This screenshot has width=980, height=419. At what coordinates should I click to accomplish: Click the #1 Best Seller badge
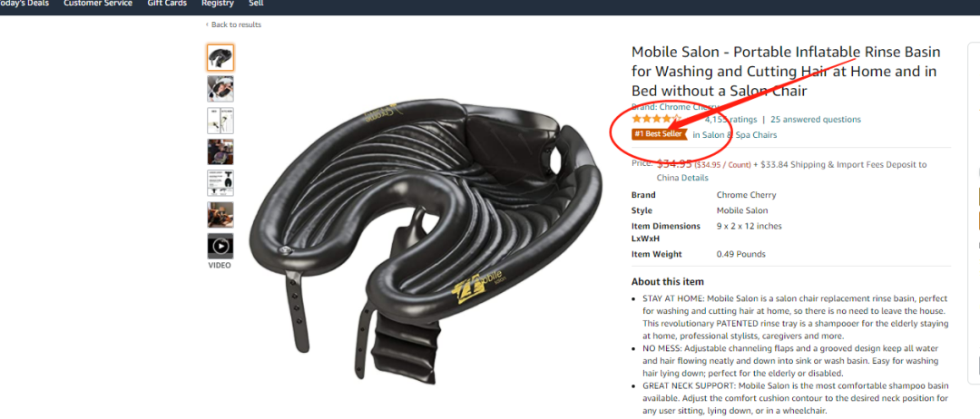pyautogui.click(x=660, y=134)
